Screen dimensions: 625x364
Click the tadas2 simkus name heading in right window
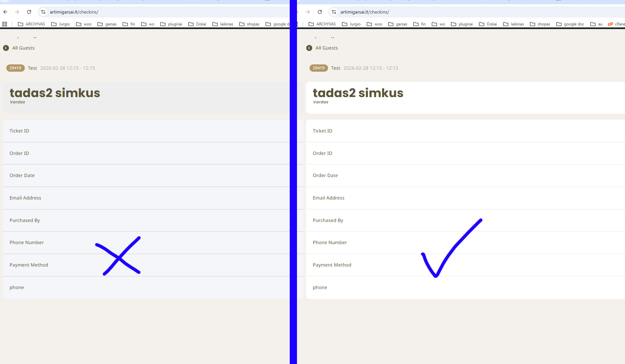[358, 93]
